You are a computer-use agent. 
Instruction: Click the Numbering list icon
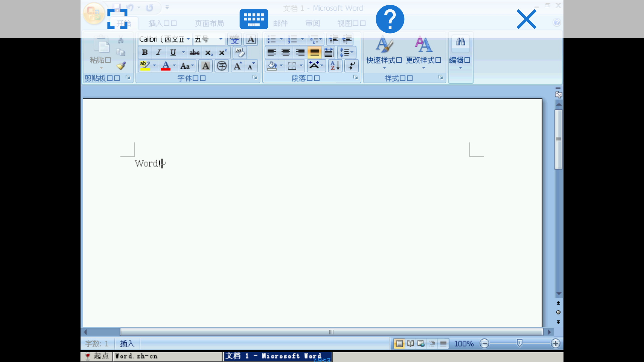point(292,40)
